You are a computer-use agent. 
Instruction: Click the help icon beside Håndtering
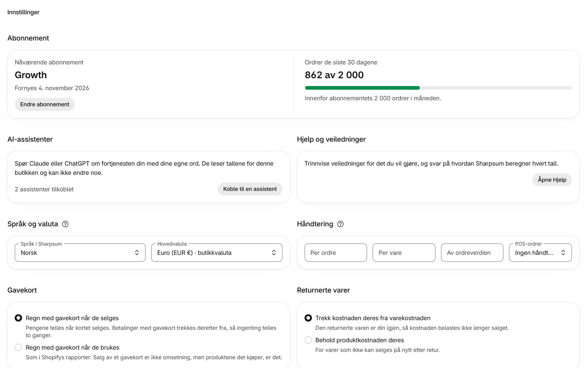(x=340, y=224)
